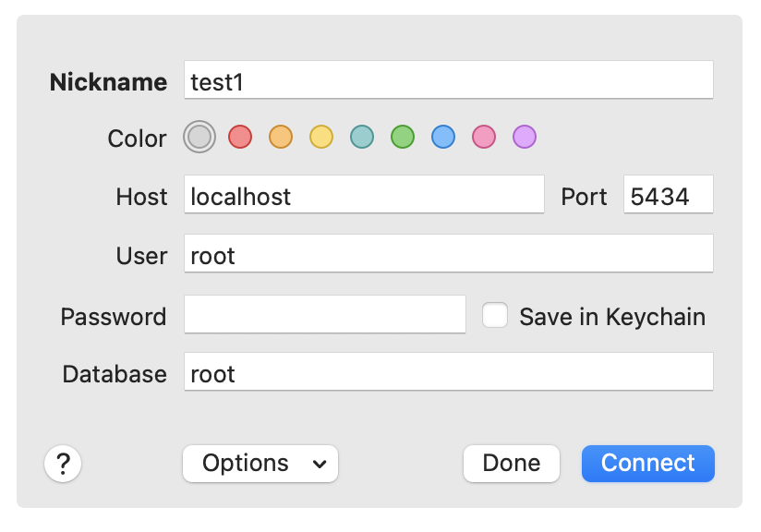Image resolution: width=761 pixels, height=532 pixels.
Task: Select the Port field with 5434
Action: pyautogui.click(x=669, y=195)
